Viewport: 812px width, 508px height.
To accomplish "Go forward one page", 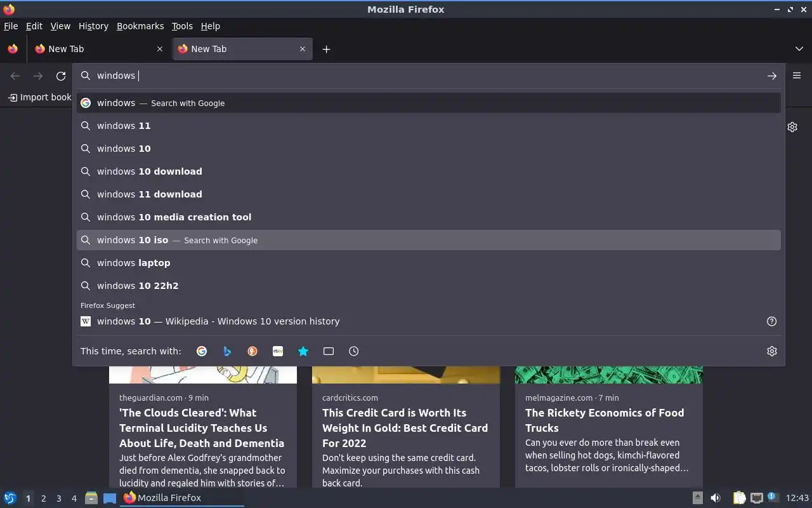I will (x=38, y=76).
